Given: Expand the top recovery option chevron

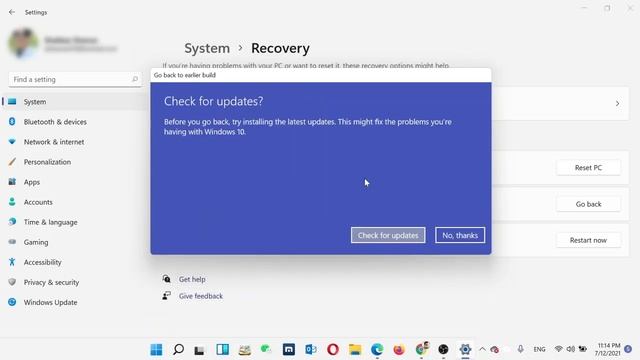Looking at the screenshot, I should [x=617, y=104].
